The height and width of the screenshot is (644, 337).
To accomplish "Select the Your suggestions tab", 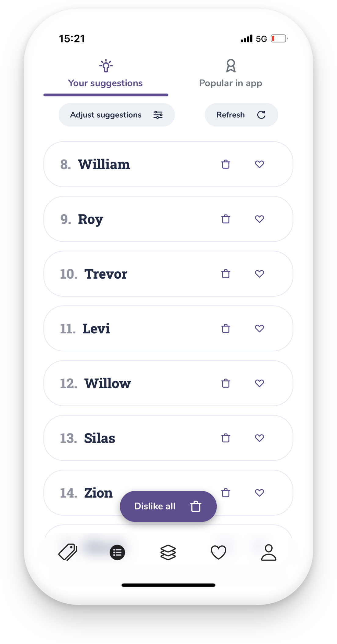I will (x=106, y=75).
